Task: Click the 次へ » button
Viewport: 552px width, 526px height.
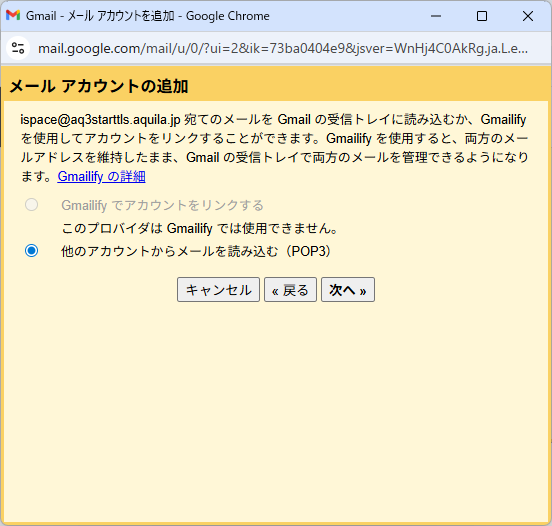Action: 348,290
